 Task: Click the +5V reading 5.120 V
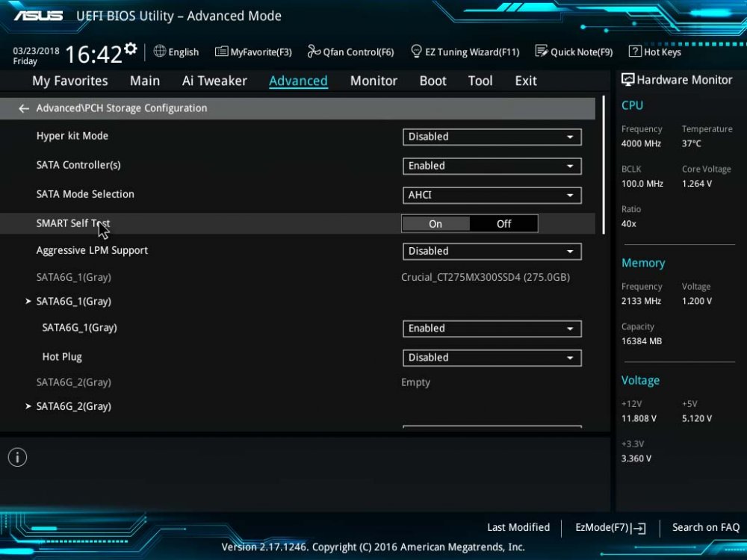(x=696, y=419)
